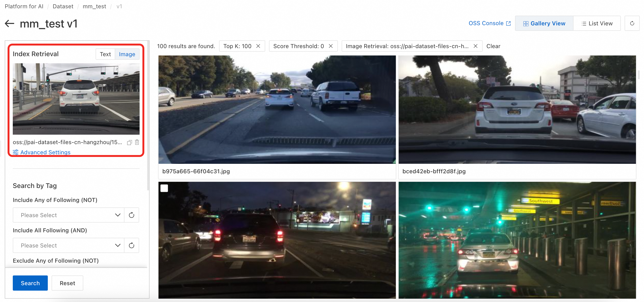Click the refresh icon next to List View
The image size is (644, 302).
pos(632,23)
